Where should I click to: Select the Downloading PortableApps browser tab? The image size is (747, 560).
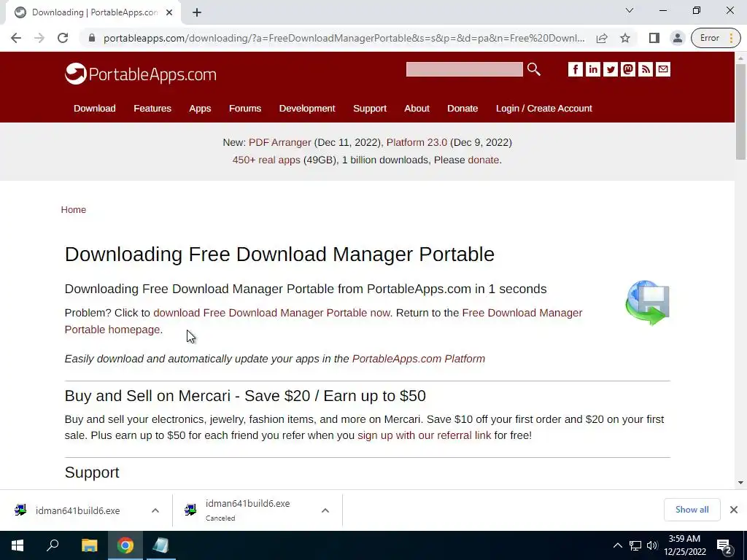(x=93, y=13)
